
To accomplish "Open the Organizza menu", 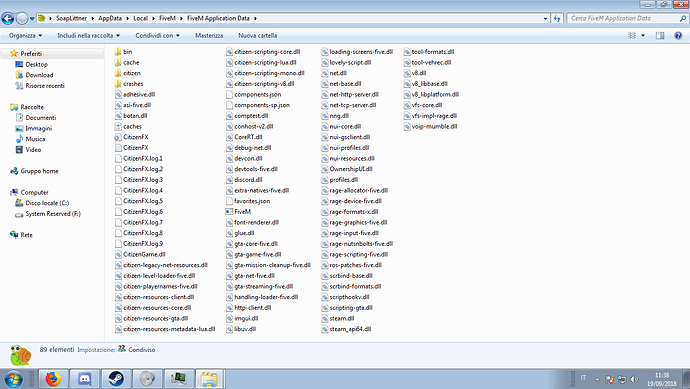I will click(x=26, y=36).
